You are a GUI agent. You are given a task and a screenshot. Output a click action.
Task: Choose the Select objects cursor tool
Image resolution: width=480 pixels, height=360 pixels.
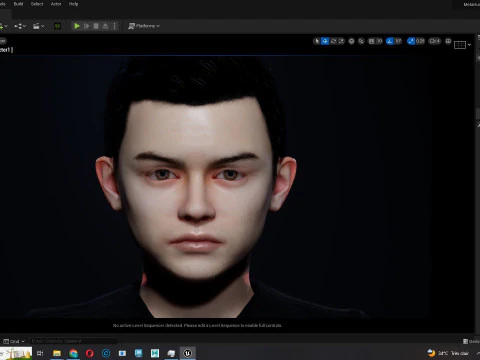[x=317, y=41]
